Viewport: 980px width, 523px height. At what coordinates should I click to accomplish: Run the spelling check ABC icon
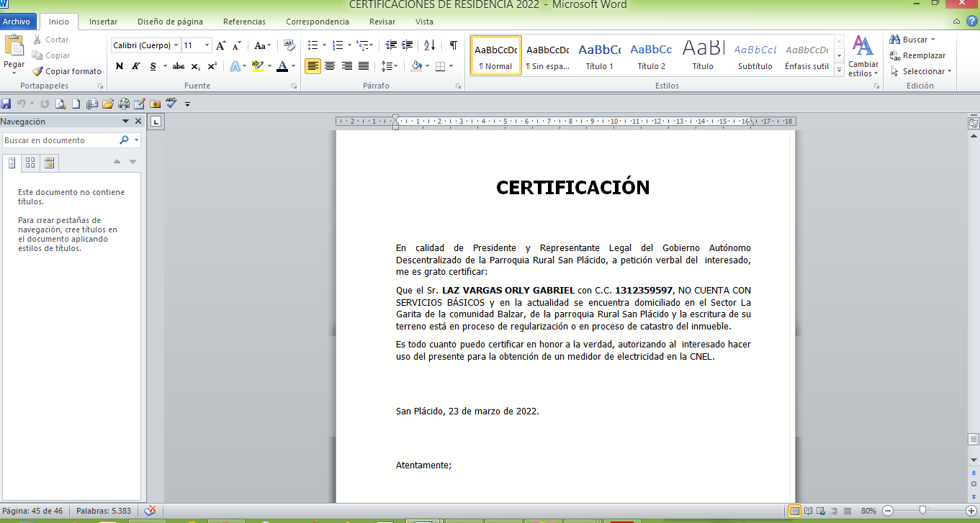tap(171, 103)
